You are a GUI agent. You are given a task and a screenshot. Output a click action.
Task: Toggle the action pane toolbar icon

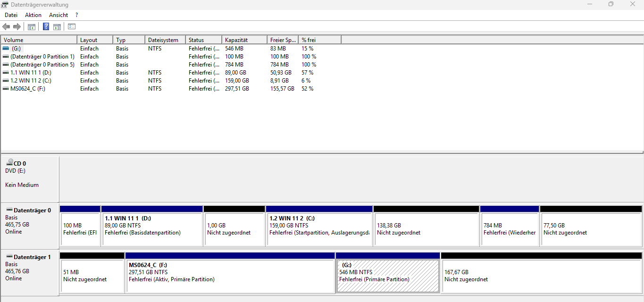(57, 26)
